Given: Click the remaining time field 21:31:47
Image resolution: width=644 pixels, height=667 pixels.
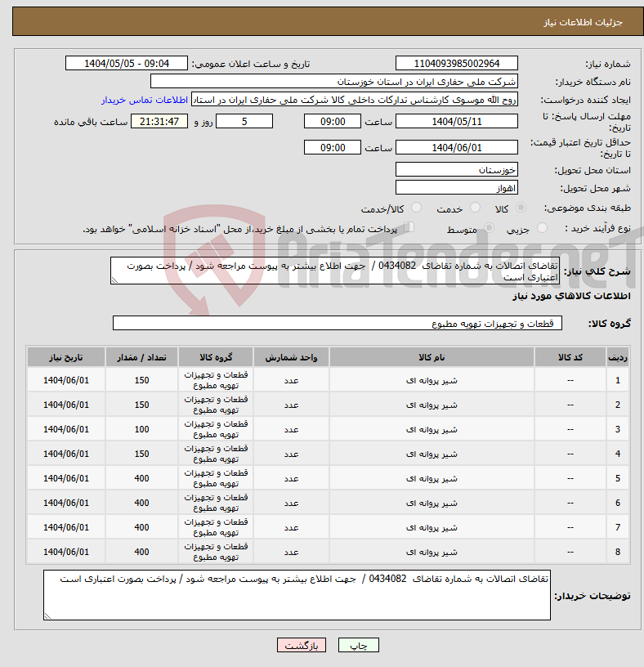Looking at the screenshot, I should pyautogui.click(x=159, y=122).
